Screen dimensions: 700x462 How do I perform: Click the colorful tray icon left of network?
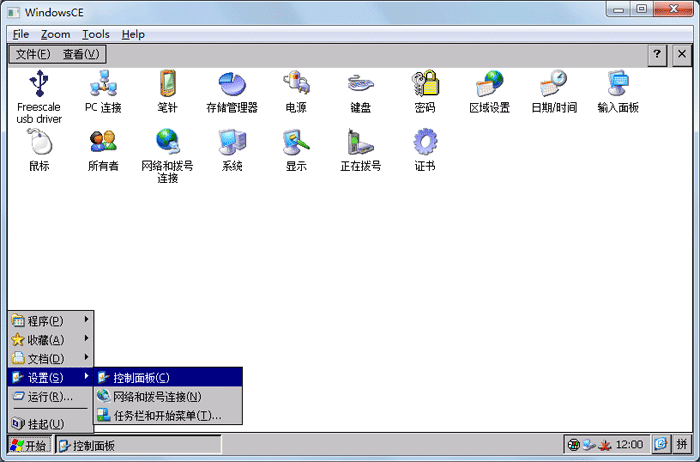tap(573, 445)
